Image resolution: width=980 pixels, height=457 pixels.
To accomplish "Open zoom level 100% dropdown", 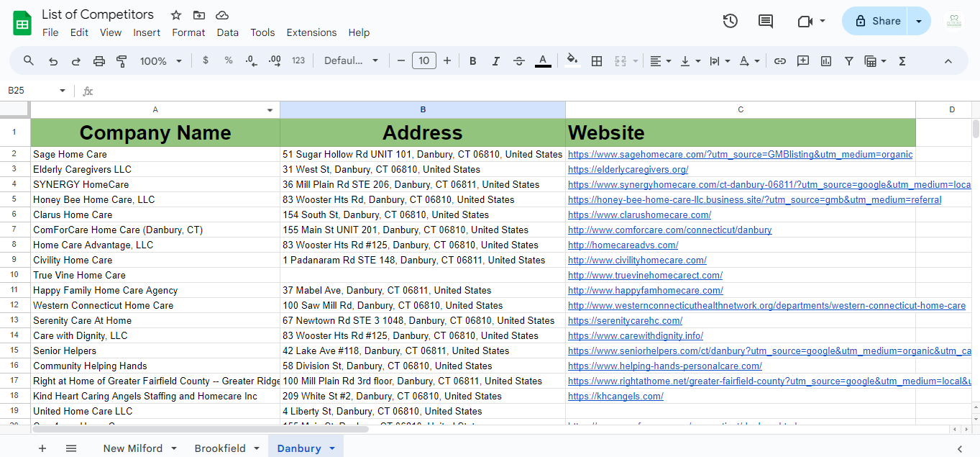I will 161,61.
